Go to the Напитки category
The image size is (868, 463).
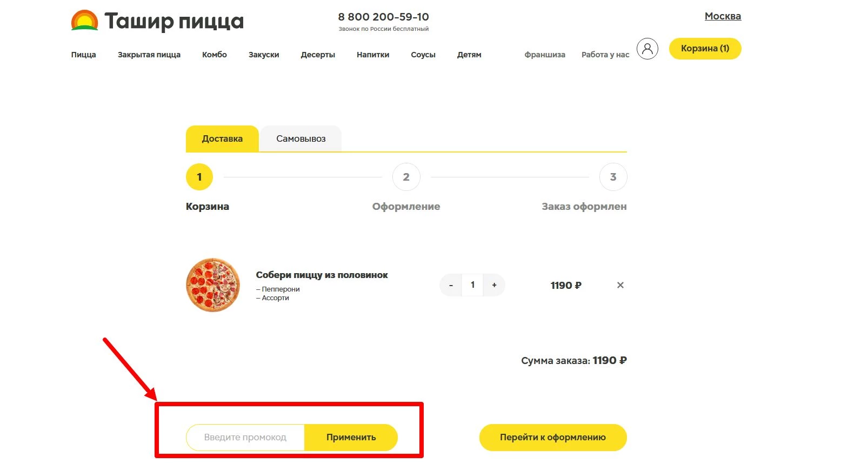point(372,54)
